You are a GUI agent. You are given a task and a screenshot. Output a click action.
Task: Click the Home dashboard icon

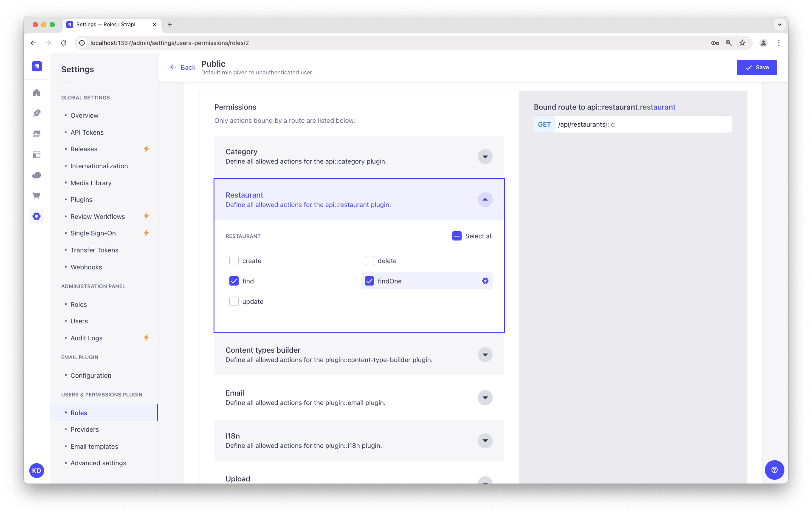click(37, 93)
